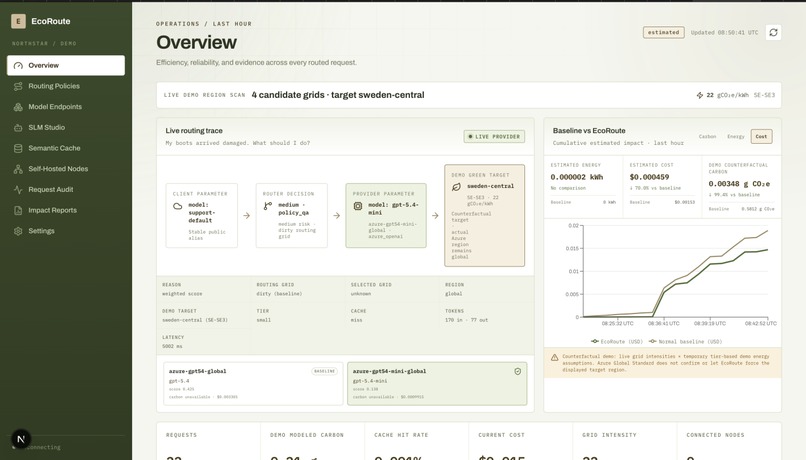Click the latency value 5002 ms
806x460 pixels.
click(172, 346)
